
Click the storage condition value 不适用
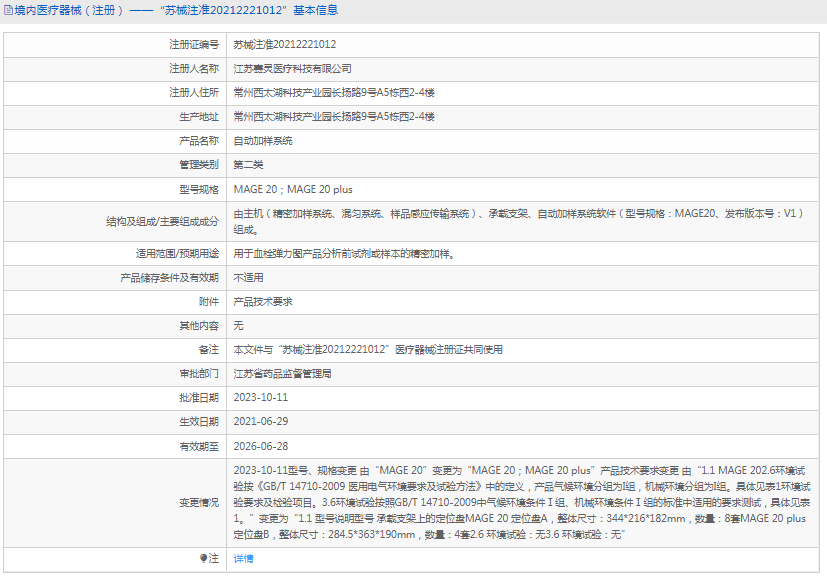click(x=248, y=277)
